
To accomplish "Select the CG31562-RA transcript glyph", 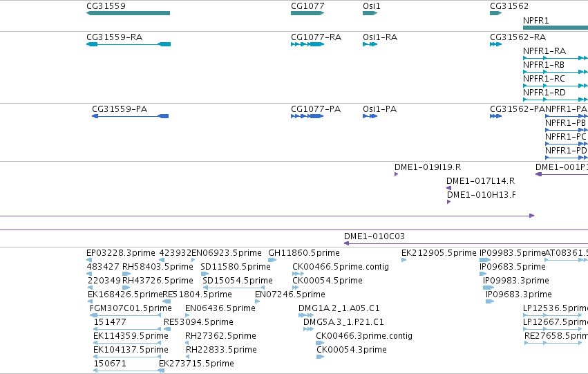I will [x=495, y=44].
